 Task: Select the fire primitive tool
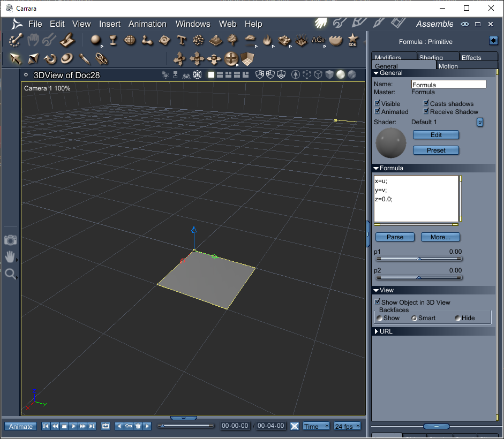coord(267,40)
